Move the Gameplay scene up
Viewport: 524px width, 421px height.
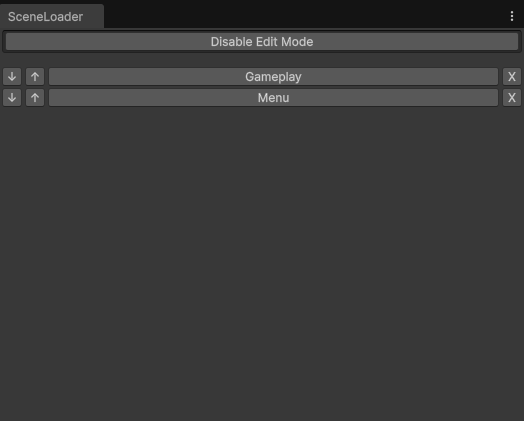35,77
